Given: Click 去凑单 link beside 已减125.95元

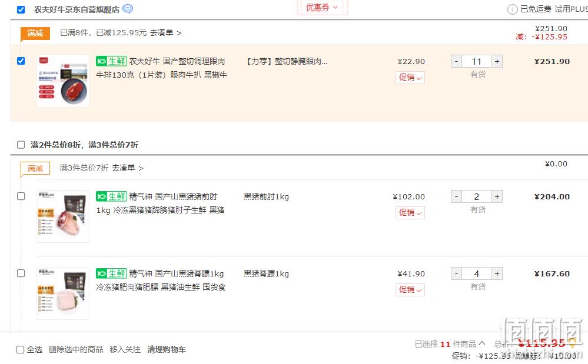Looking at the screenshot, I should 165,33.
